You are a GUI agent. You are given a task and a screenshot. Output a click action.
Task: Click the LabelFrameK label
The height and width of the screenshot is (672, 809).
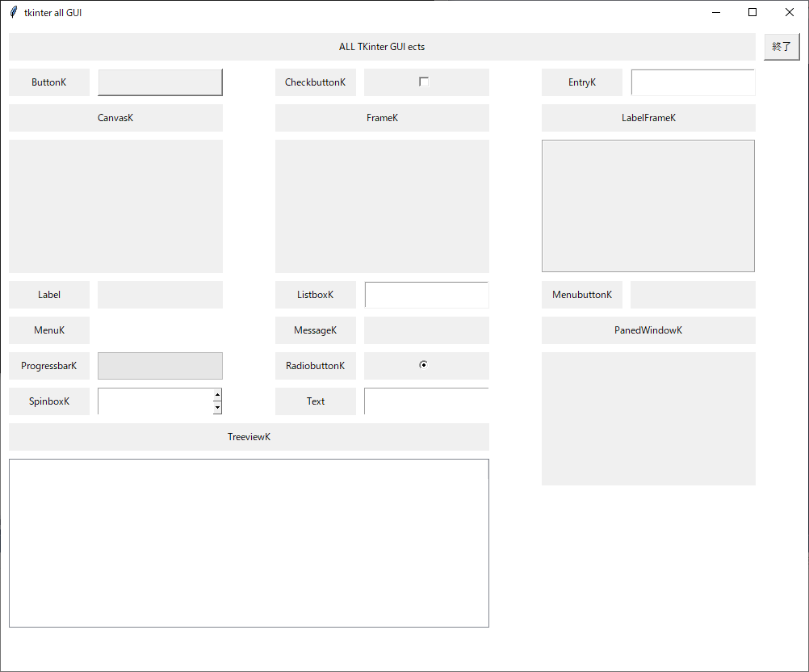648,118
